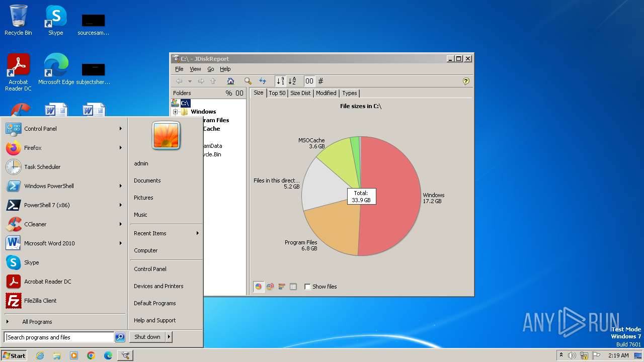Click the Home folder icon in JDiskReport toolbar
Image resolution: width=644 pixels, height=362 pixels.
tap(230, 81)
